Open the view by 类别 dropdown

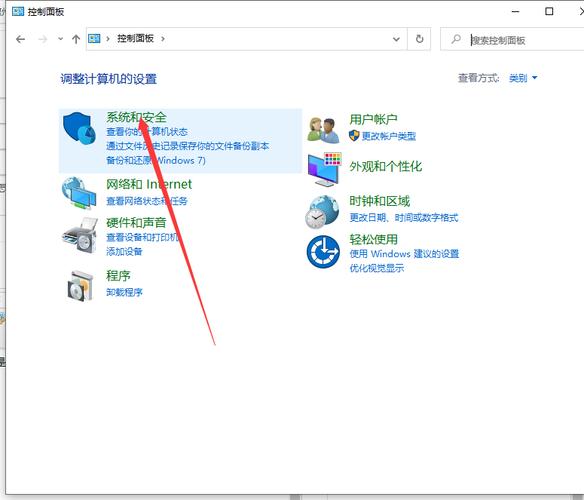(523, 78)
